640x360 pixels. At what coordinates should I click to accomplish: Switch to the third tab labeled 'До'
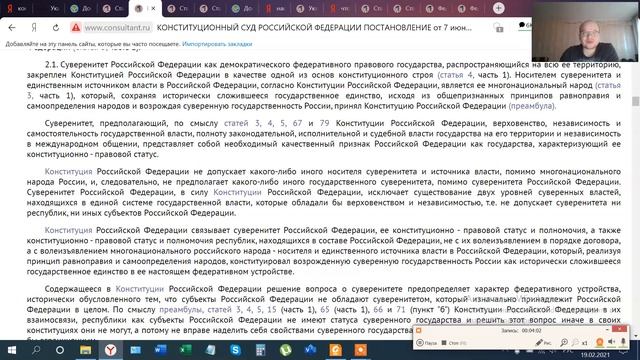coord(81,9)
